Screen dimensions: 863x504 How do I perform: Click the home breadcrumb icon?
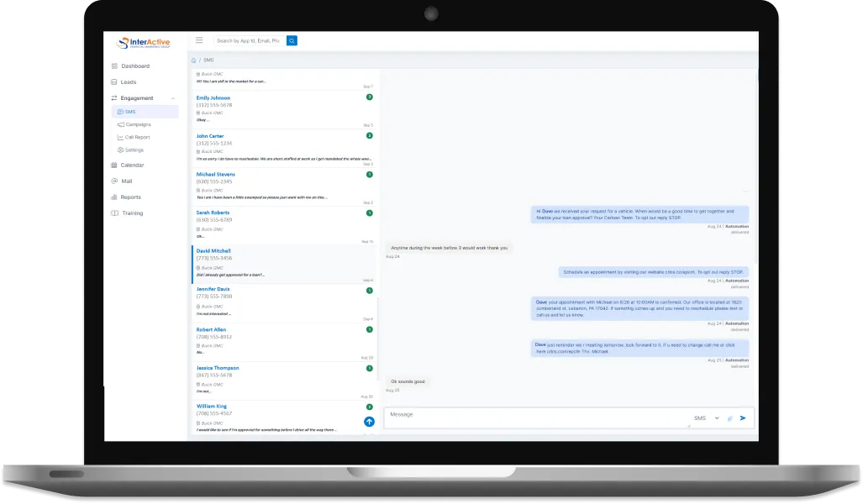[194, 60]
